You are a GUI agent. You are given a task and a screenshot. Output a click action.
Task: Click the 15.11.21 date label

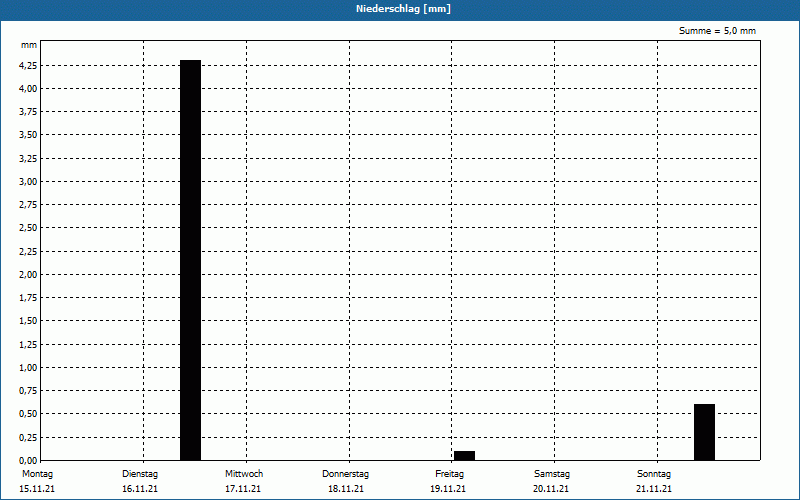37,489
